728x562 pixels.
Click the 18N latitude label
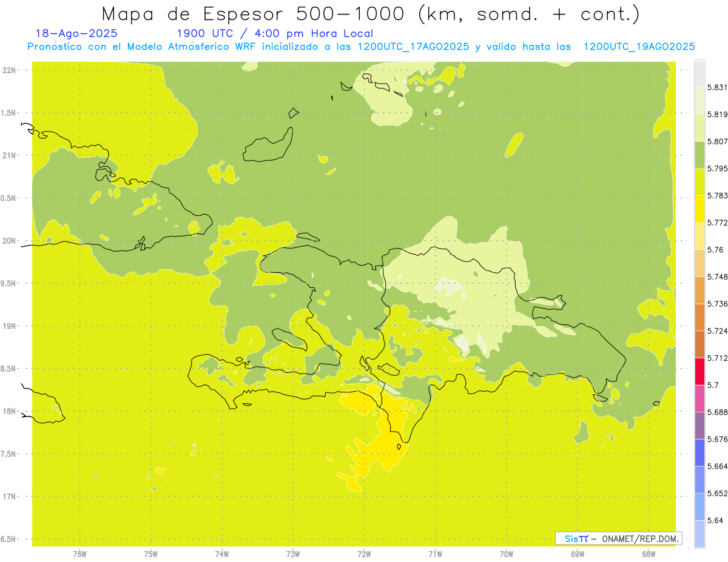(10, 412)
